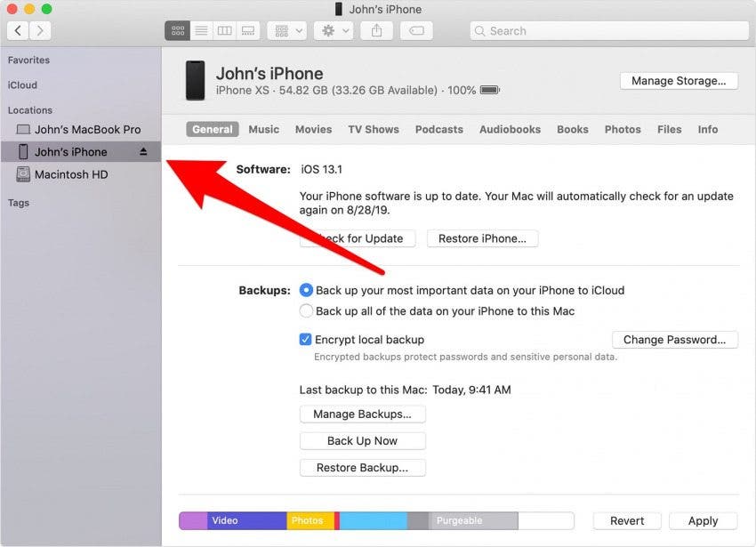
Task: Open Manage Storage
Action: pos(679,81)
